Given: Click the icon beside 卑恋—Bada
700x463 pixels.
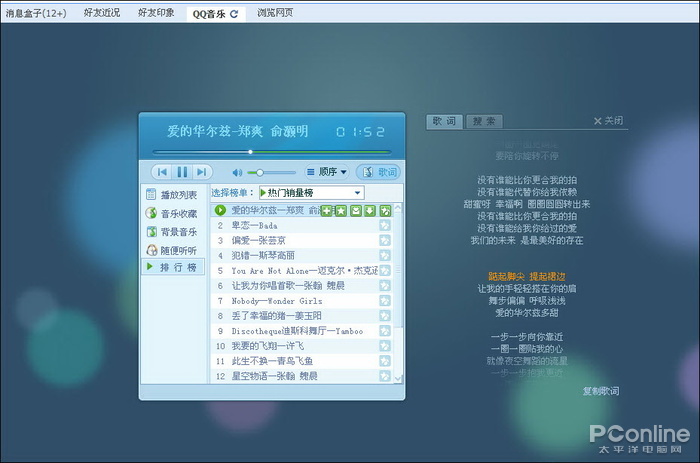Looking at the screenshot, I should (385, 225).
